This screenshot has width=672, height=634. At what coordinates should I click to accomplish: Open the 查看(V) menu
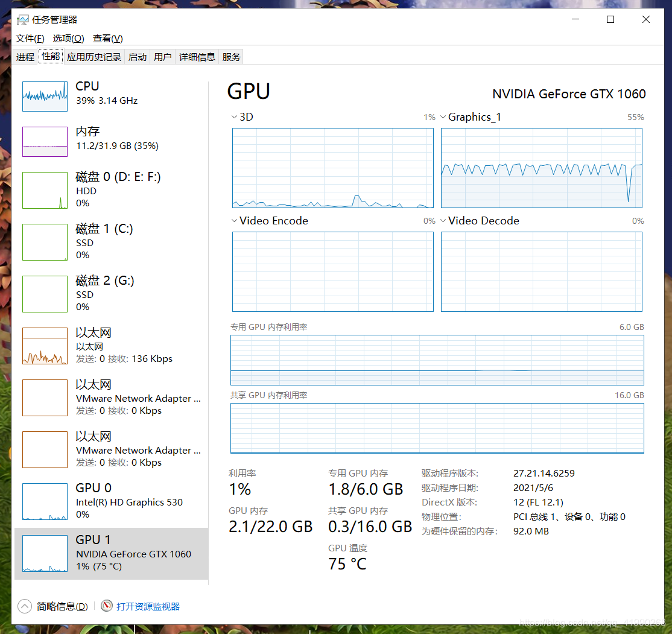[108, 39]
